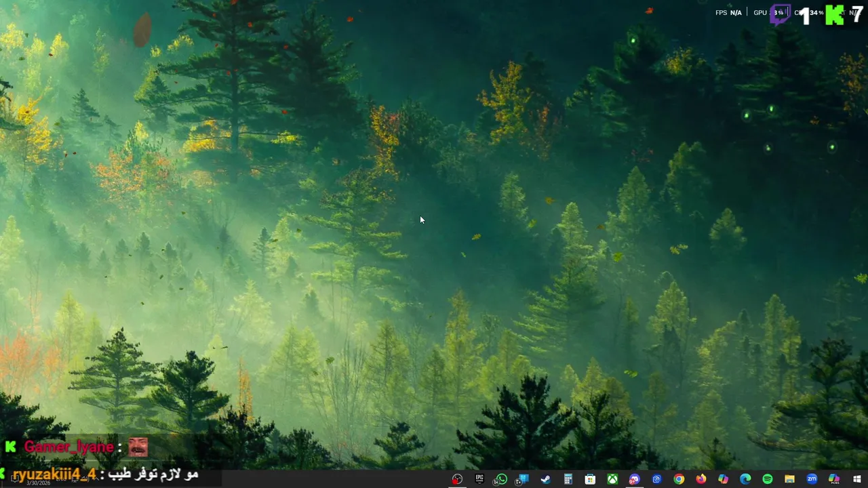Open Microsoft 365 taskbar icon
The image size is (868, 488).
[x=834, y=479]
